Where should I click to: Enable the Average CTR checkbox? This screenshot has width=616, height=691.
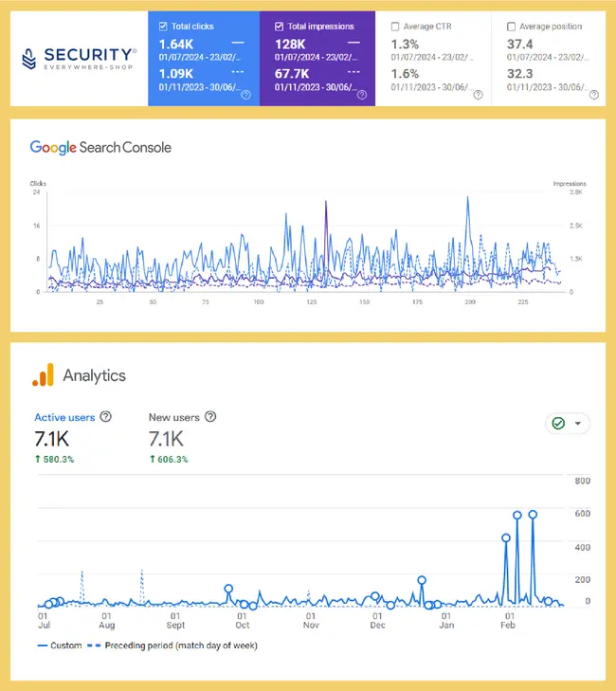click(x=395, y=27)
